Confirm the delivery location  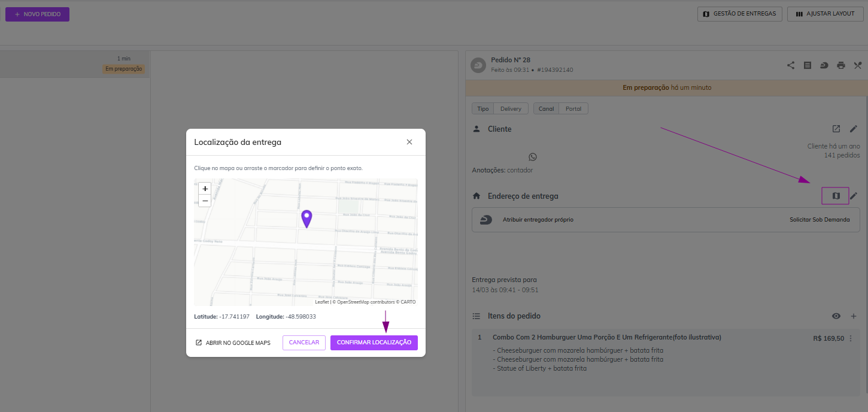(x=374, y=343)
